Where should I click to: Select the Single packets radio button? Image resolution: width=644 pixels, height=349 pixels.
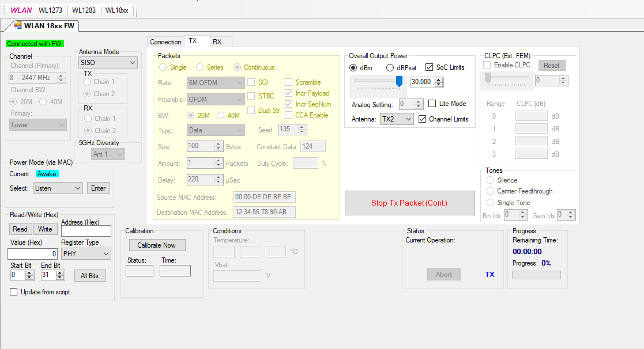[163, 67]
